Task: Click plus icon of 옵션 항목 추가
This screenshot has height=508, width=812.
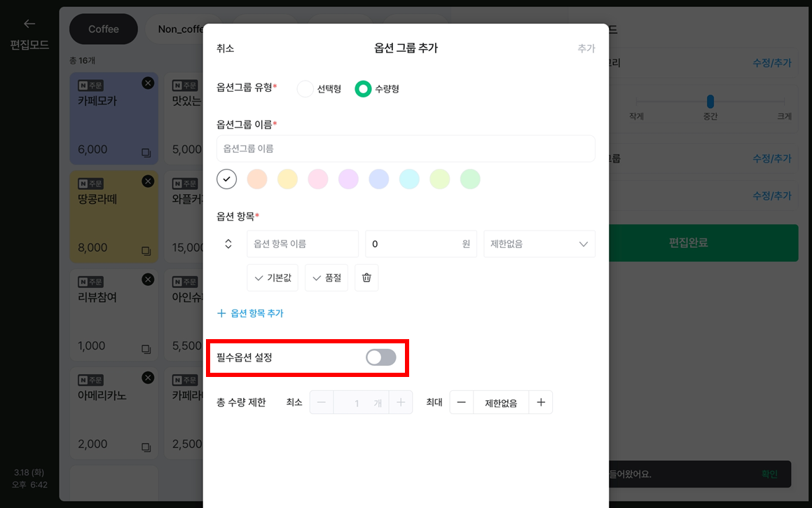Action: [221, 313]
